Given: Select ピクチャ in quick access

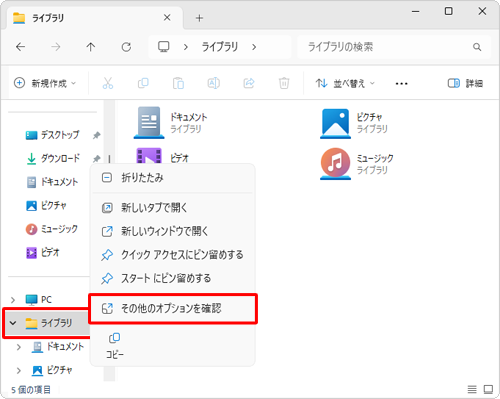Looking at the screenshot, I should point(46,205).
